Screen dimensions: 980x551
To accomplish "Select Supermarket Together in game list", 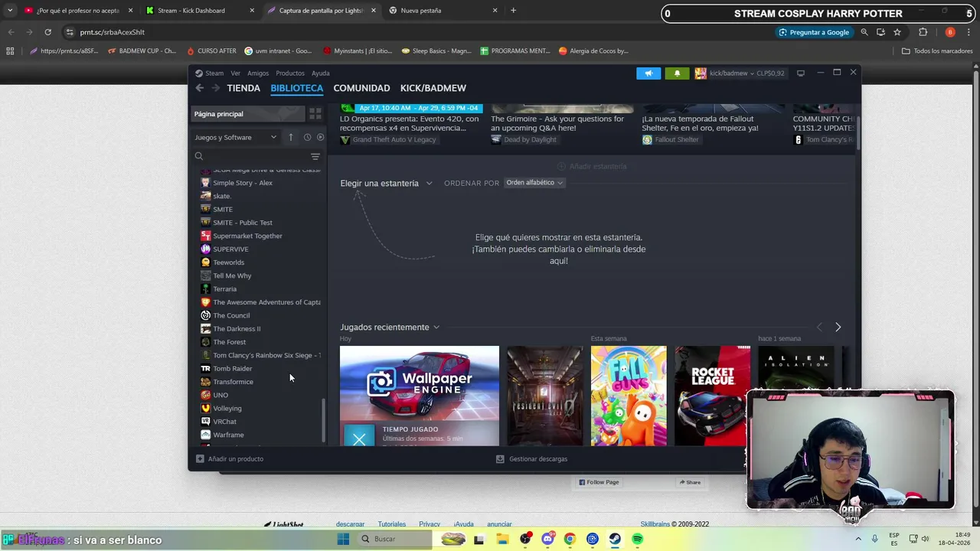I will tap(247, 236).
